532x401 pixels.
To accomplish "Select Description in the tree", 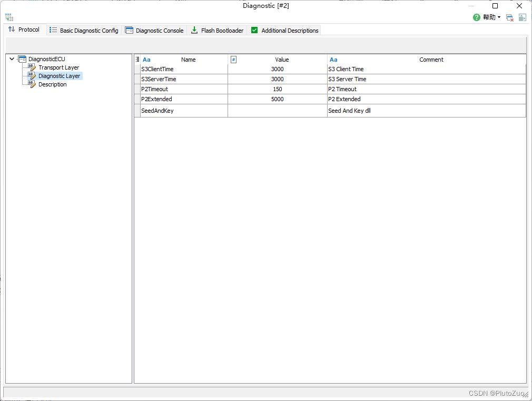I will tap(53, 84).
